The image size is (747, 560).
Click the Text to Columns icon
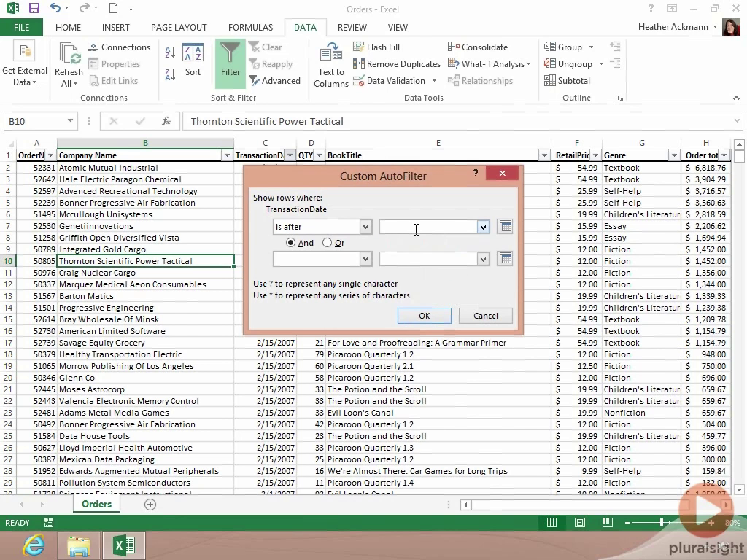[x=331, y=64]
